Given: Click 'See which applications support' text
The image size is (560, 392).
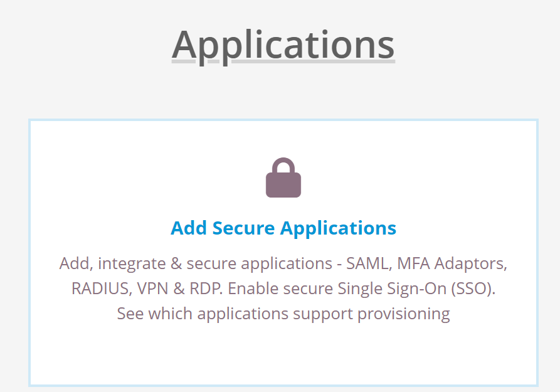Looking at the screenshot, I should tap(235, 314).
